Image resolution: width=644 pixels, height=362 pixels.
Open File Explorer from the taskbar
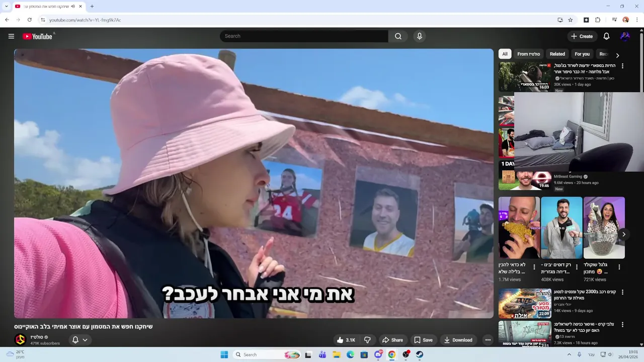(337, 354)
